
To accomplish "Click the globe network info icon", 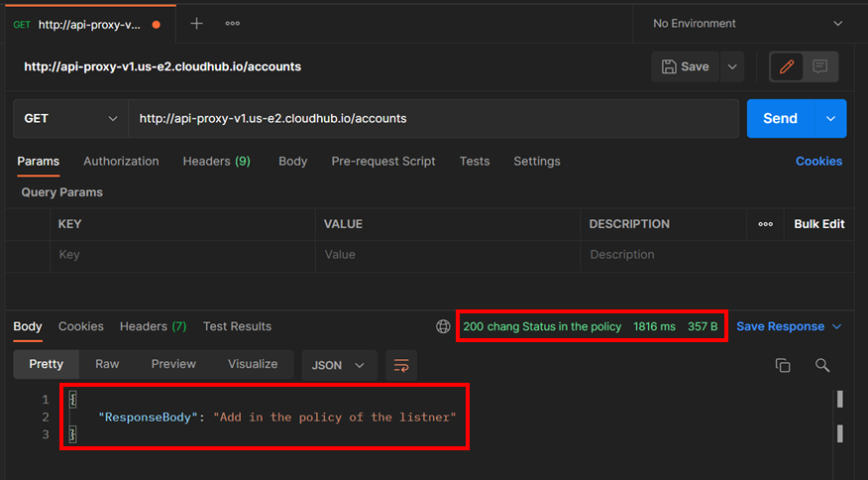I will tap(443, 326).
